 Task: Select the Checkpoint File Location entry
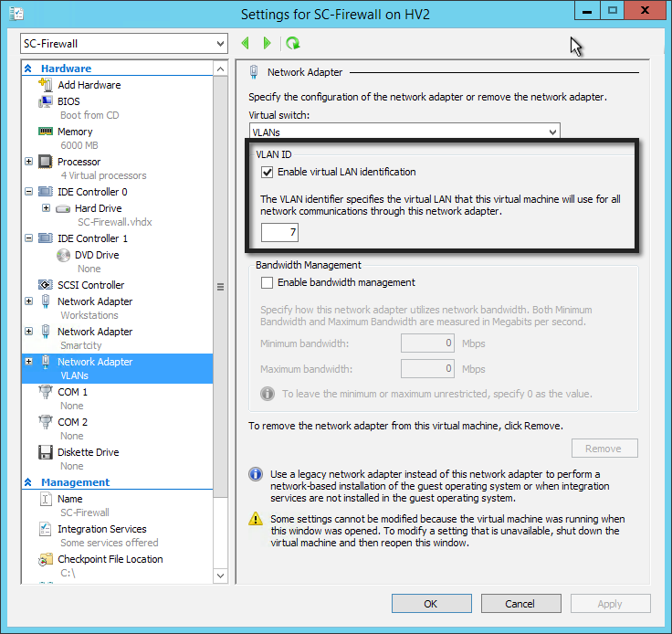[110, 559]
